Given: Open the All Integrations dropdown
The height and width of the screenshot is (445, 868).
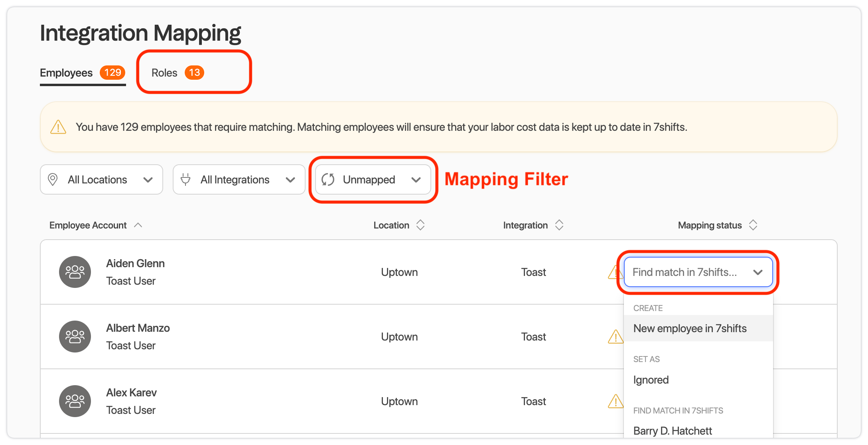Looking at the screenshot, I should [239, 179].
